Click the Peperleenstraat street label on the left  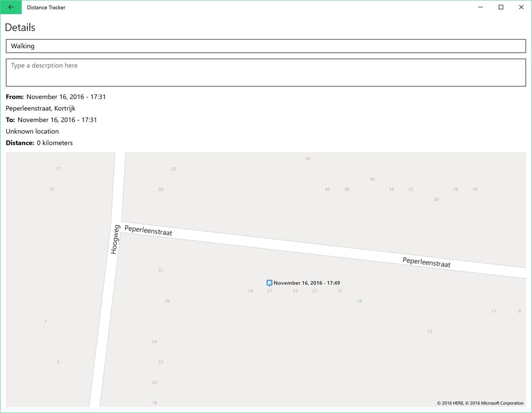(148, 230)
